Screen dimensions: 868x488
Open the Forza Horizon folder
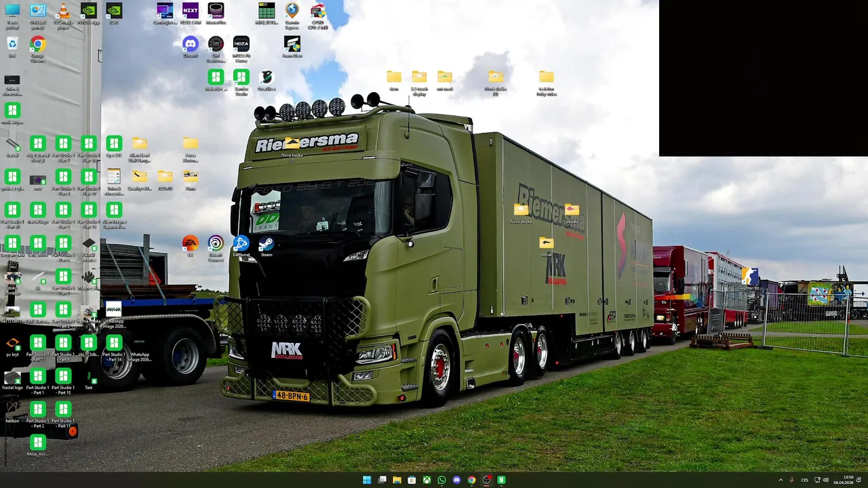tap(191, 149)
